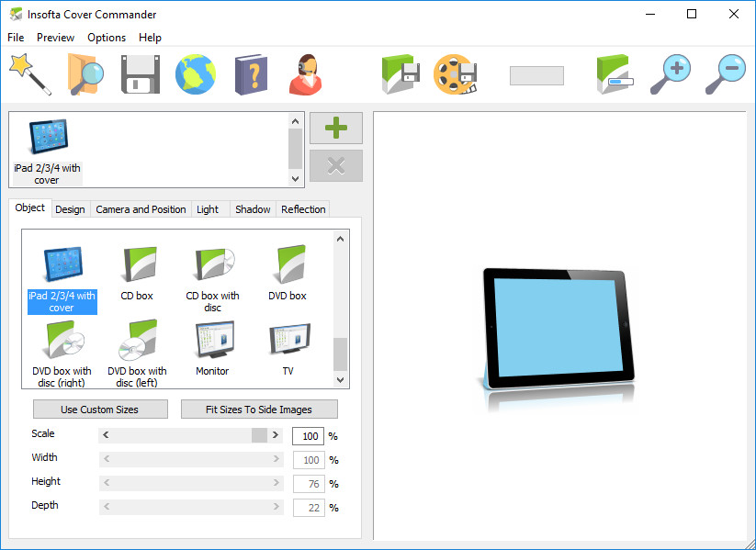This screenshot has width=756, height=550.
Task: Open the website globe icon
Action: click(196, 74)
